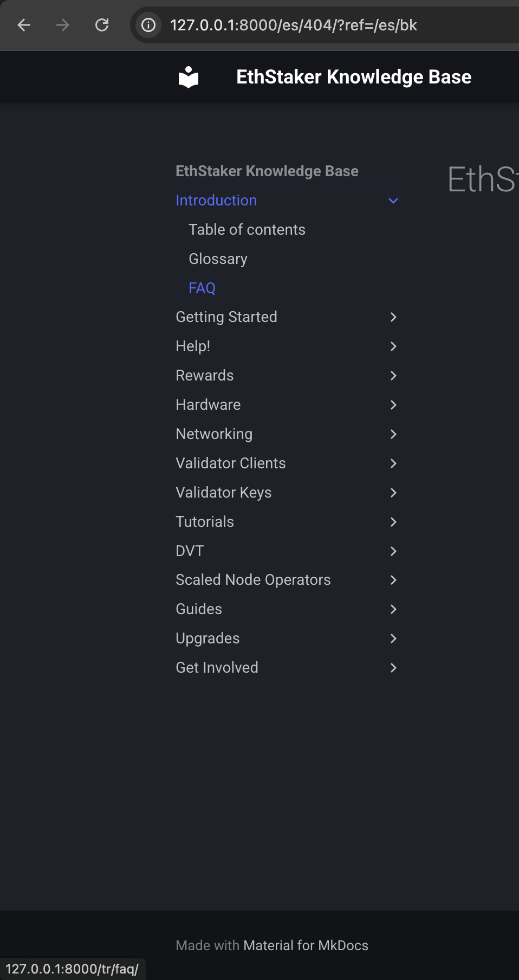Reload the page with the refresh icon
This screenshot has width=519, height=980.
(x=102, y=25)
